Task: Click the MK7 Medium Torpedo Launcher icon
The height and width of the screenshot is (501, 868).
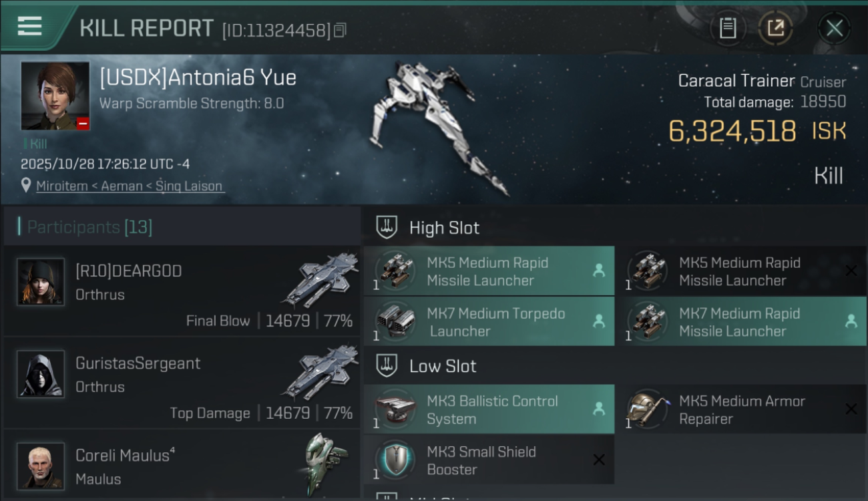Action: pos(395,321)
